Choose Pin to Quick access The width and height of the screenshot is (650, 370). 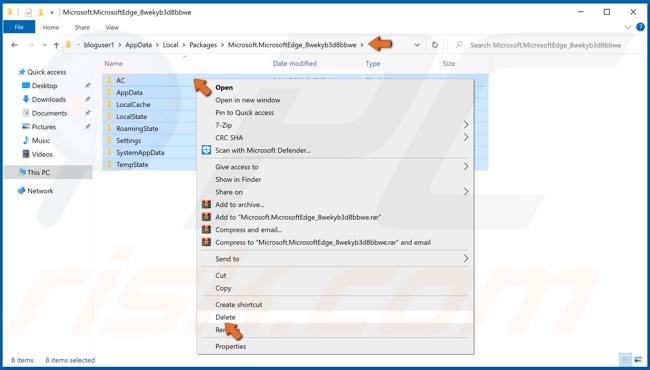(x=335, y=112)
